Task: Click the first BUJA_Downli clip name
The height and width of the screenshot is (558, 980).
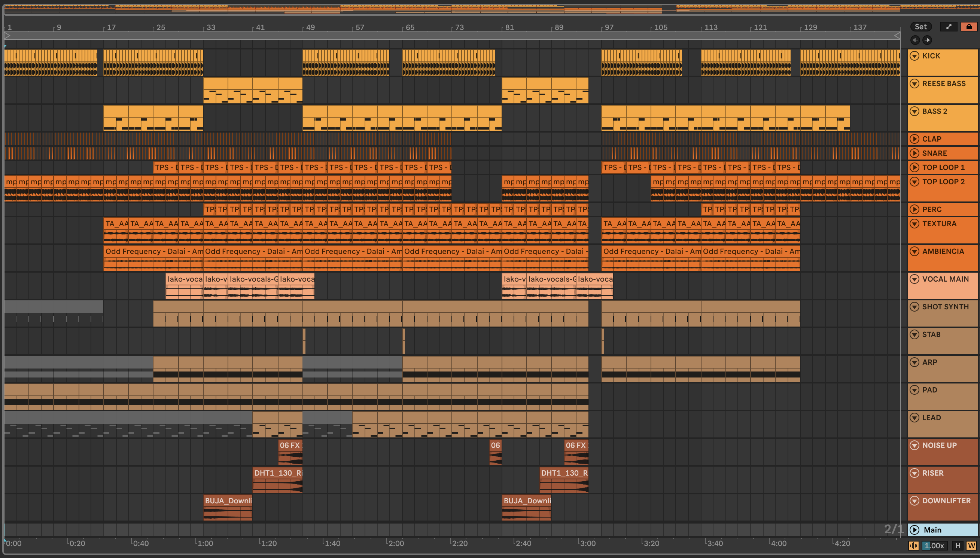Action: coord(228,500)
